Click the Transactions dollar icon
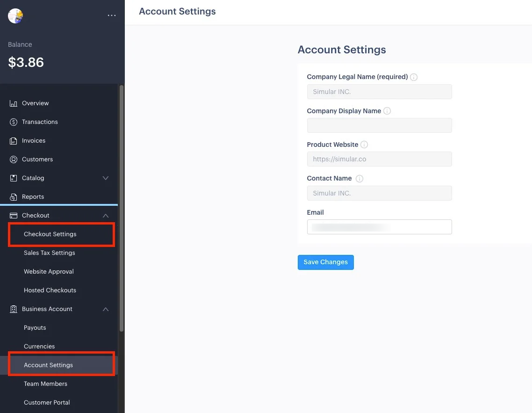This screenshot has height=413, width=532. pyautogui.click(x=14, y=122)
